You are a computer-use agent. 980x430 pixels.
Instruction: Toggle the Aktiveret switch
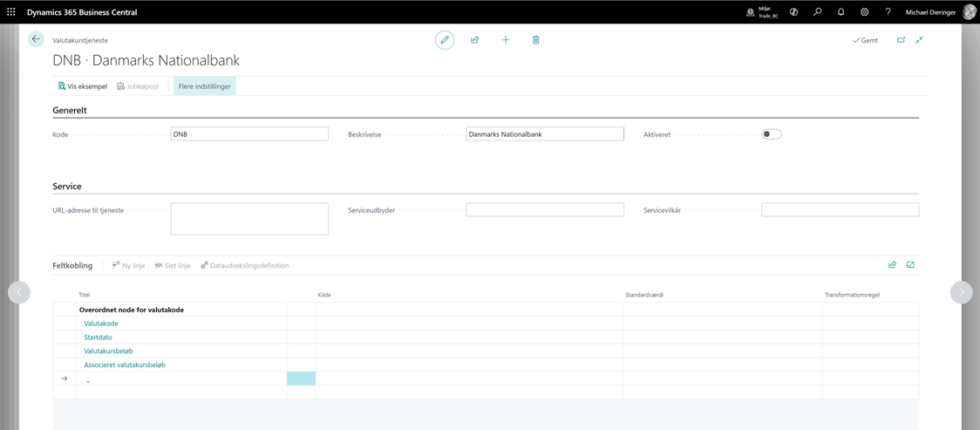(771, 134)
